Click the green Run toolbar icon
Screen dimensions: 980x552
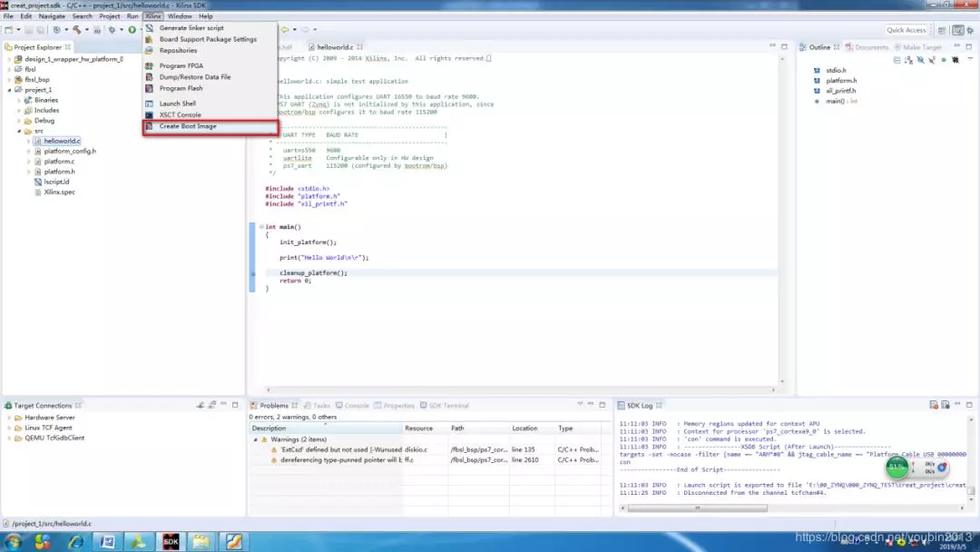pyautogui.click(x=132, y=30)
